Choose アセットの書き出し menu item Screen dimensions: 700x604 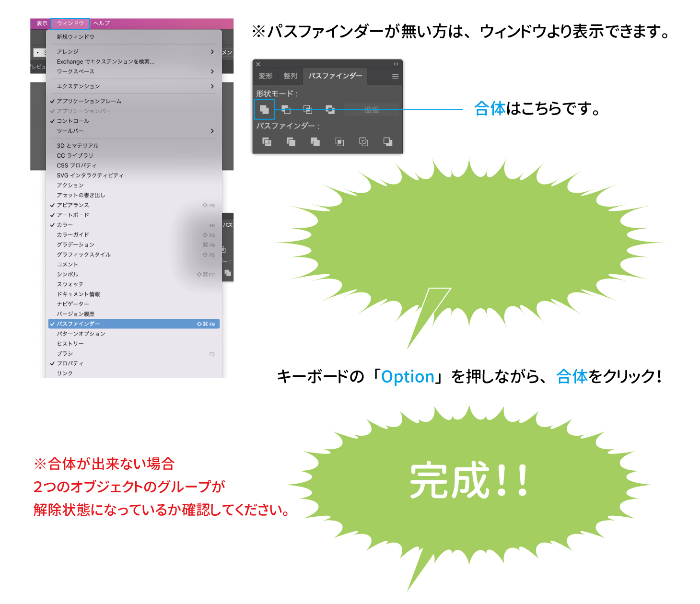pos(134,195)
